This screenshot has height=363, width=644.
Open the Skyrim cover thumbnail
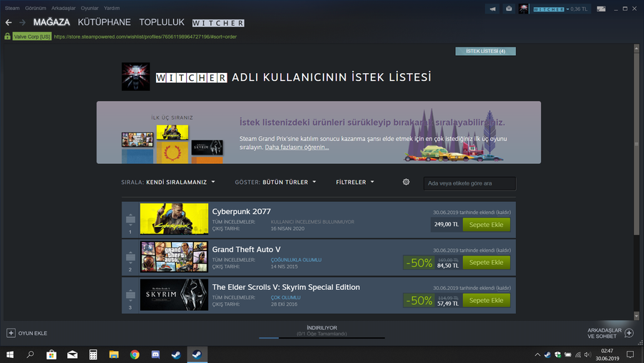pos(174,294)
